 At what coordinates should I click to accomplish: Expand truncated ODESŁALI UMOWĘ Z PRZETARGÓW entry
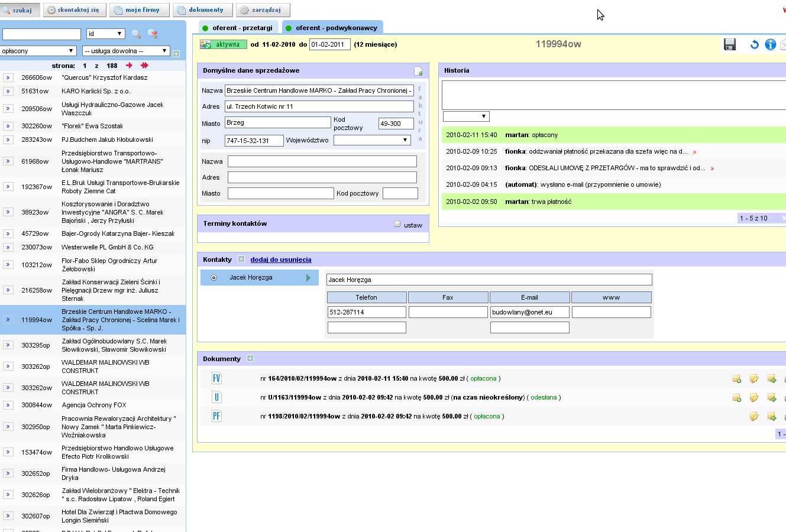point(712,168)
